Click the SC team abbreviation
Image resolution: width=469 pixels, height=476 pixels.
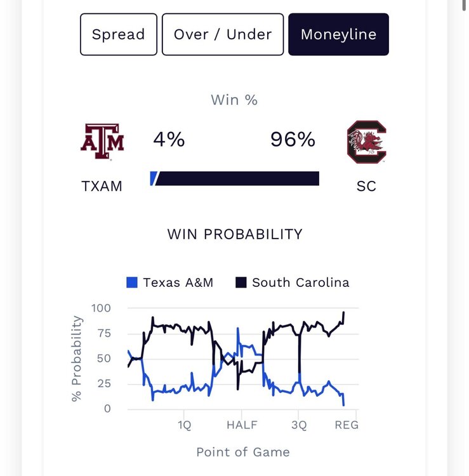click(366, 187)
